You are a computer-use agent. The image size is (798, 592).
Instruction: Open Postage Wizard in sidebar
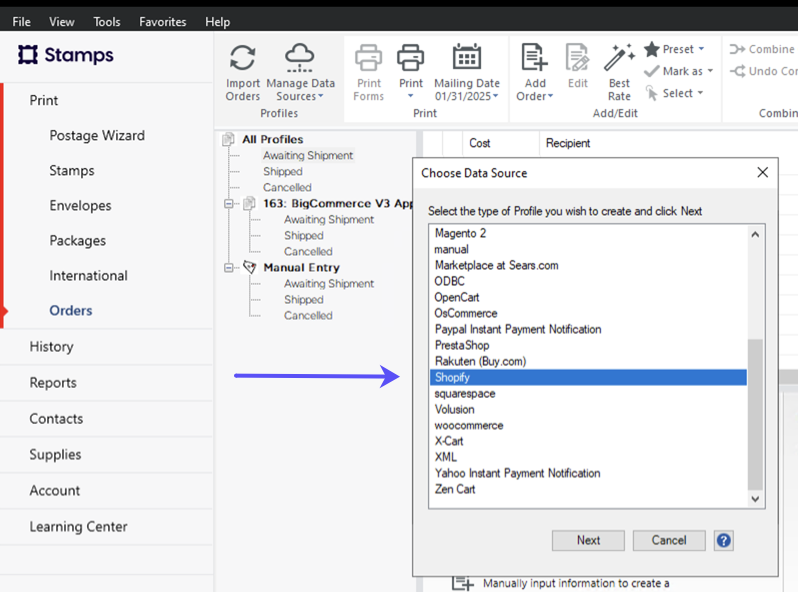tap(97, 135)
